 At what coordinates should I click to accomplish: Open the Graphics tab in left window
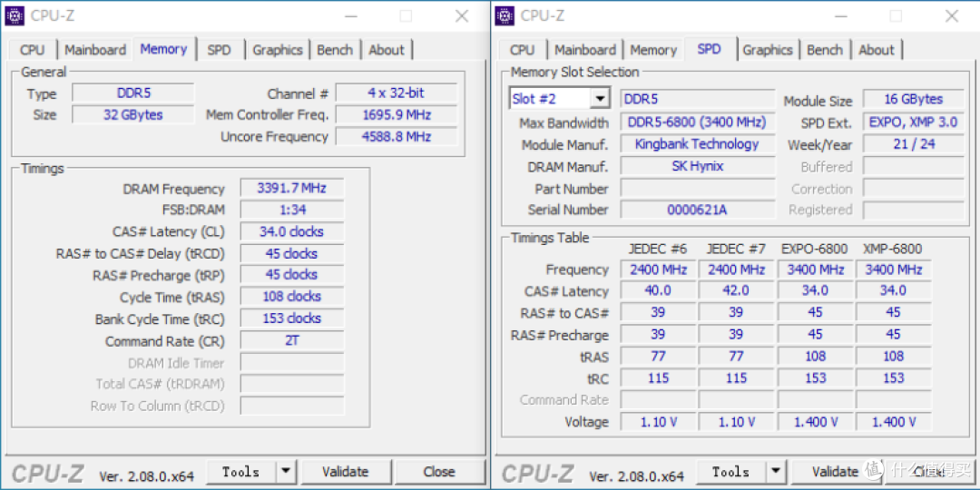click(278, 50)
